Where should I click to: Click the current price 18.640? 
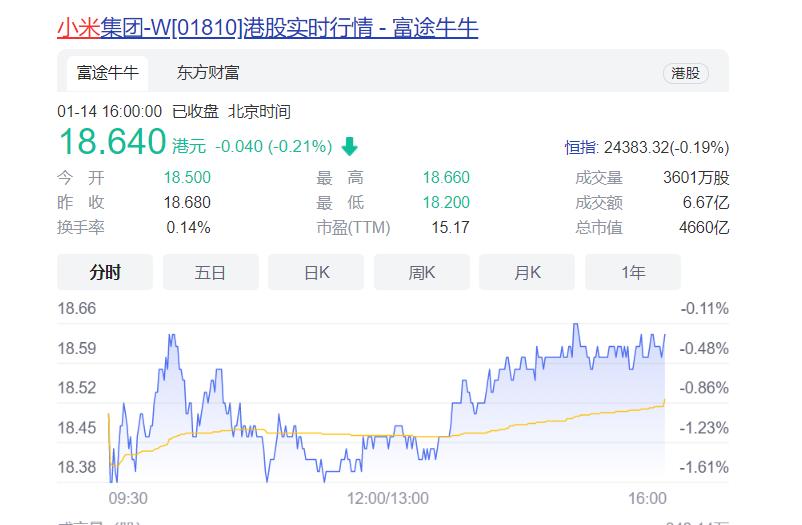click(113, 142)
